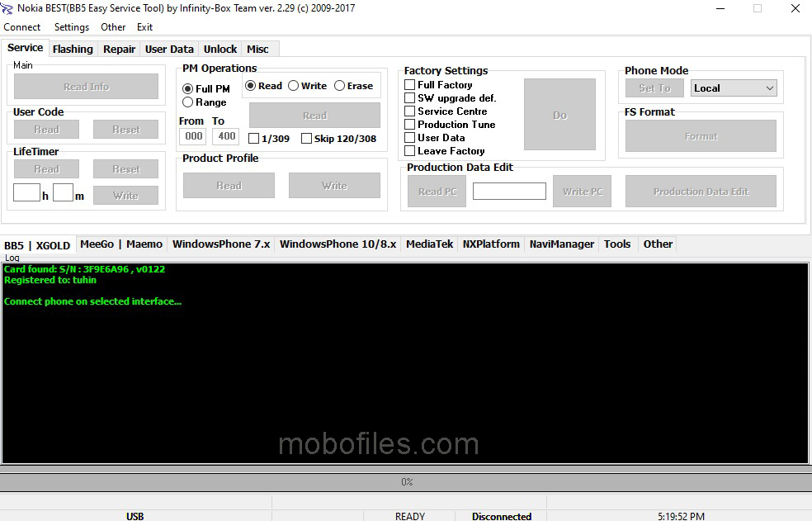Click the LifeTimer Read button

(x=46, y=169)
